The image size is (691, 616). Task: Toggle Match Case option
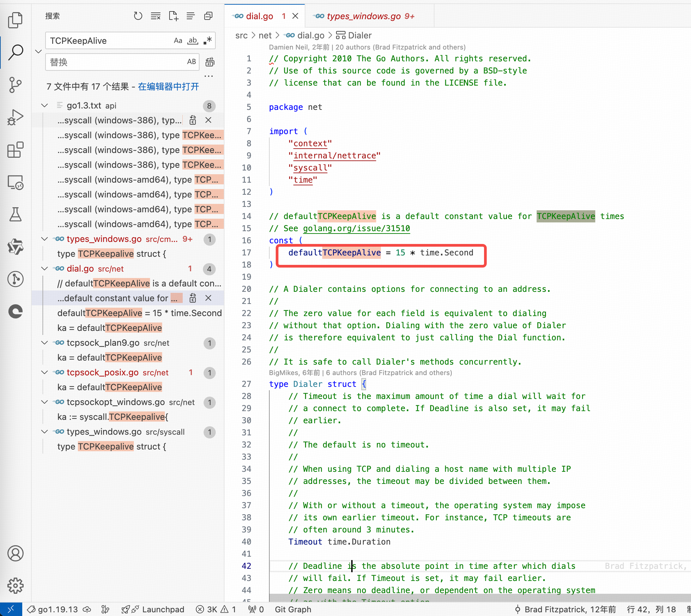[x=178, y=41]
